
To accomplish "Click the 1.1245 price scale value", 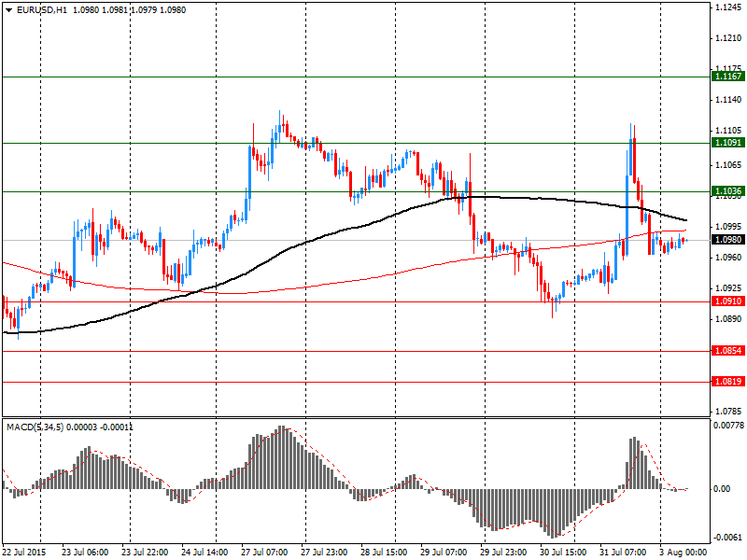I will click(729, 7).
